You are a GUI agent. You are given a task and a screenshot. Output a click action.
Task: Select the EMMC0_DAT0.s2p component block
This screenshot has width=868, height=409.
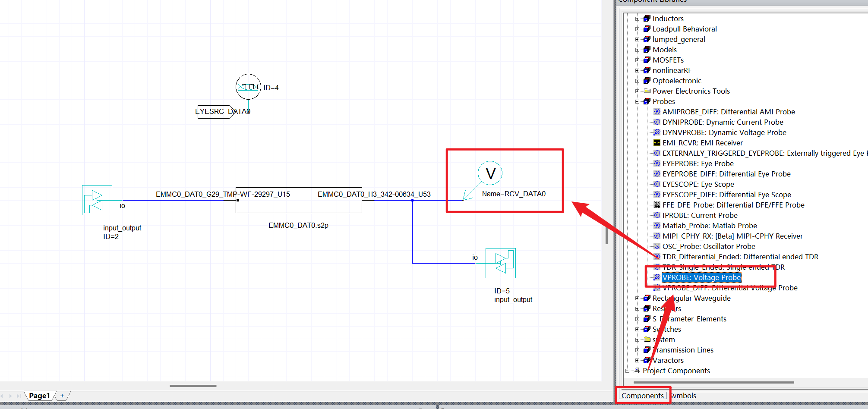299,200
